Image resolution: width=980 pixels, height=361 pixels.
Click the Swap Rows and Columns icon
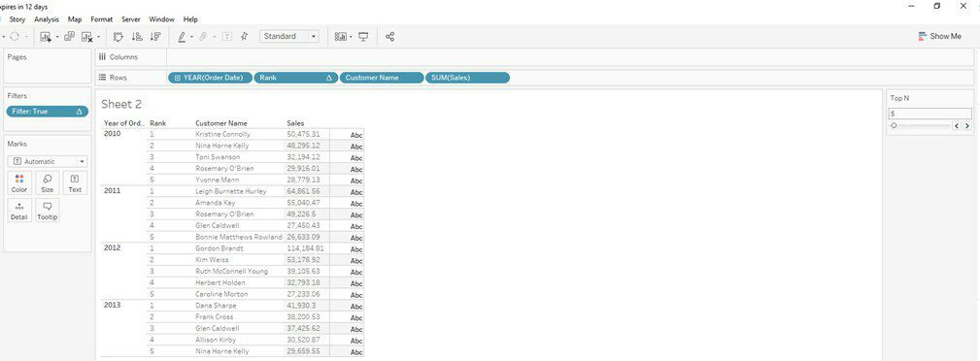click(x=118, y=37)
